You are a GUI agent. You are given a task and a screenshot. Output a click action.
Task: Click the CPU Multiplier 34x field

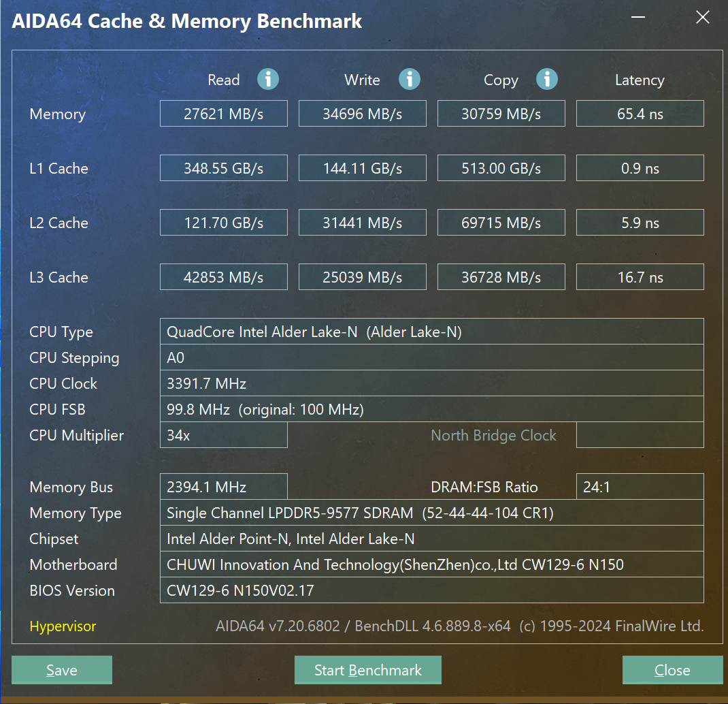coord(223,435)
